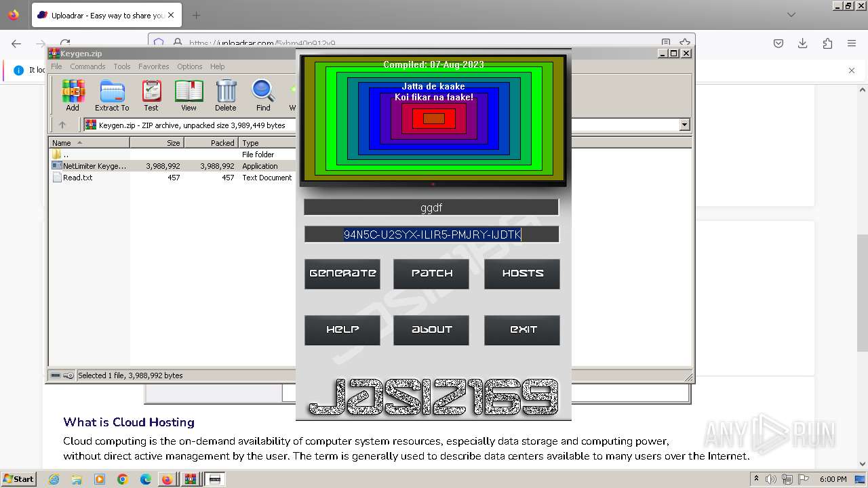Open Firefox Pocket save icon

tap(778, 43)
